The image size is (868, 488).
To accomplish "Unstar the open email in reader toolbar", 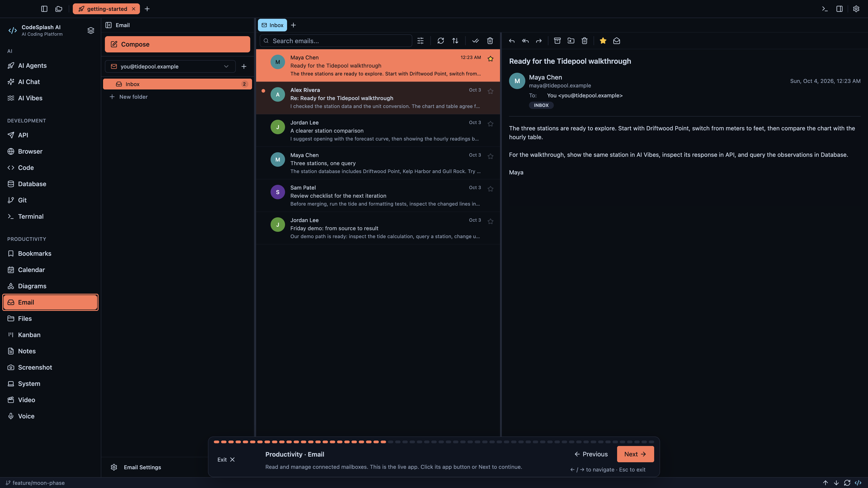I will click(x=603, y=41).
